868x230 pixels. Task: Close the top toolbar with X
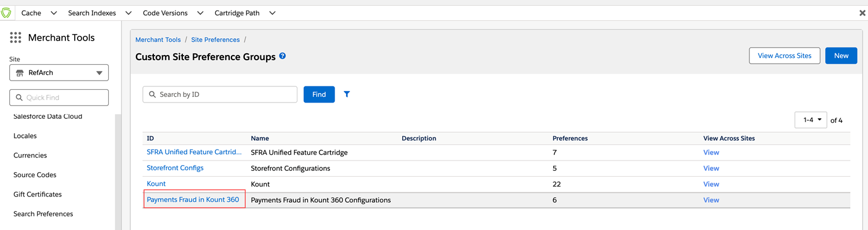pyautogui.click(x=862, y=13)
